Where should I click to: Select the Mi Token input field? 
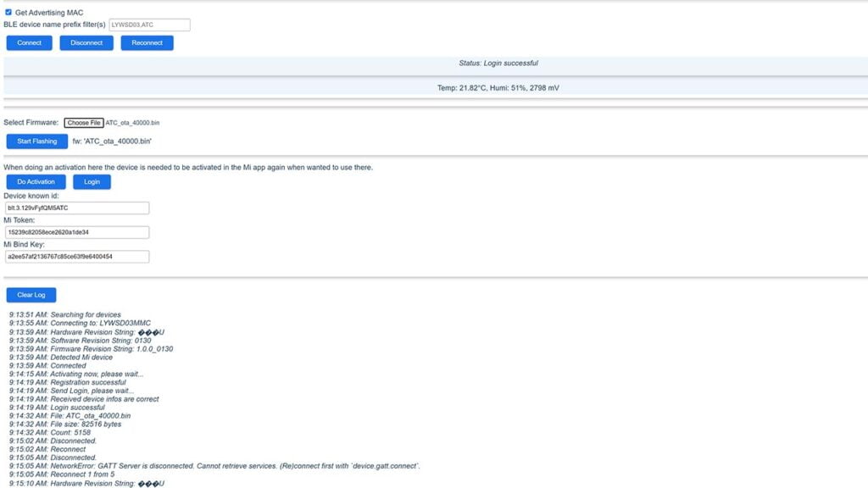pos(77,232)
